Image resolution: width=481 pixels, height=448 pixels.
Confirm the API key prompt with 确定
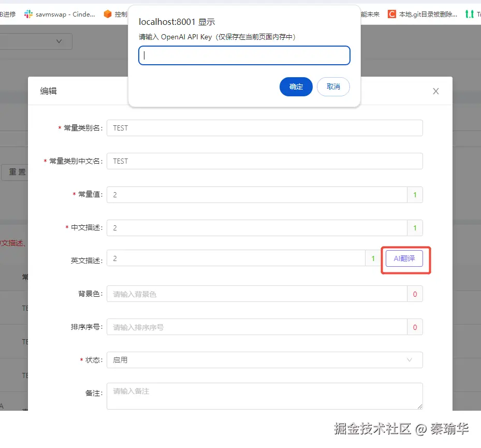click(x=296, y=87)
